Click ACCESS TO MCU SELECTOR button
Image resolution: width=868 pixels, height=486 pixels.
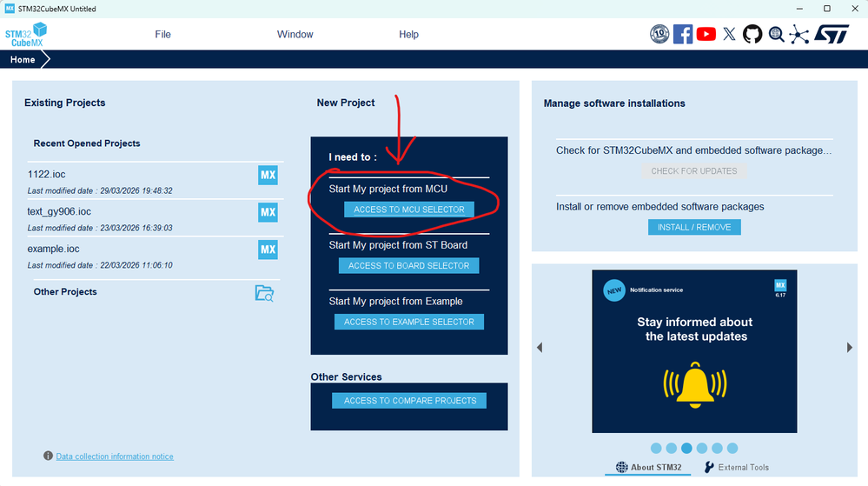tap(409, 210)
